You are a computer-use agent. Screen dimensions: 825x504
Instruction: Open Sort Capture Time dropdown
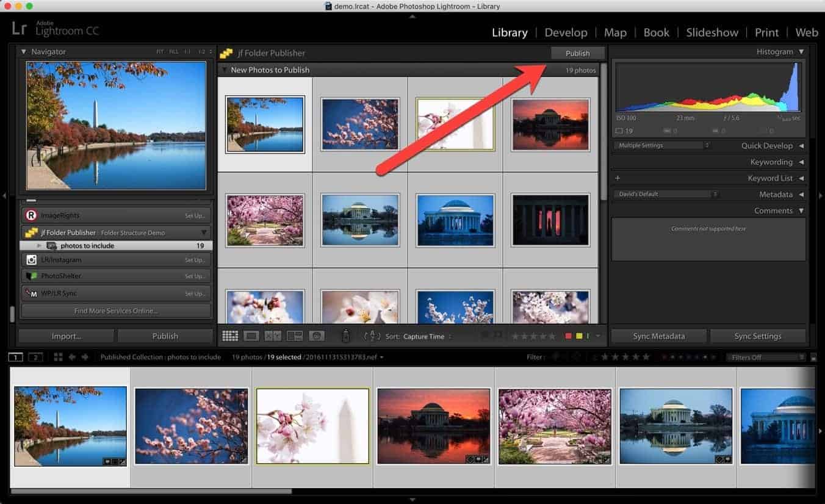tap(427, 336)
